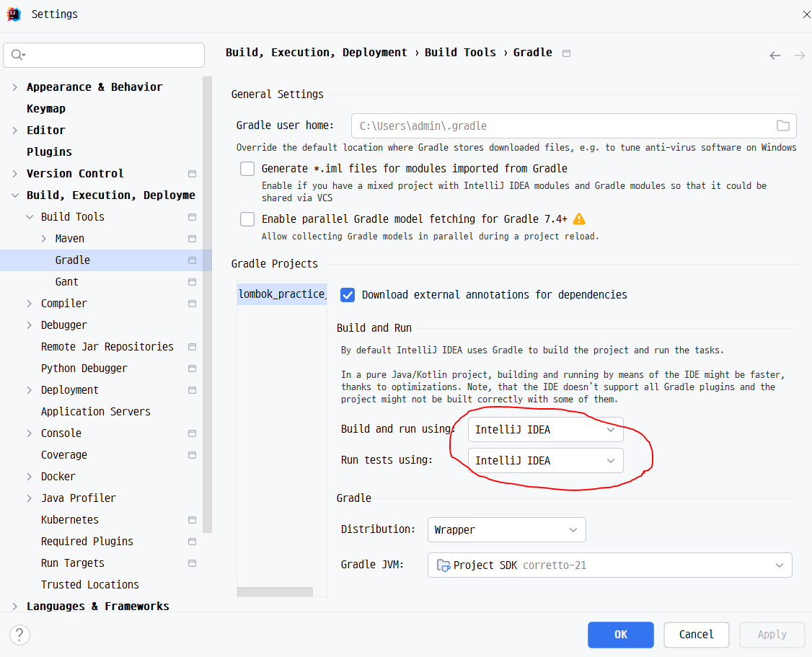The width and height of the screenshot is (812, 657).
Task: Open Application Servers settings page
Action: point(96,412)
